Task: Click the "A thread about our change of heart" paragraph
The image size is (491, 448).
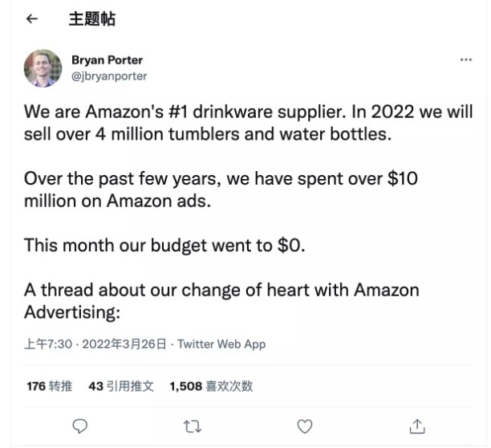Action: coord(221,289)
